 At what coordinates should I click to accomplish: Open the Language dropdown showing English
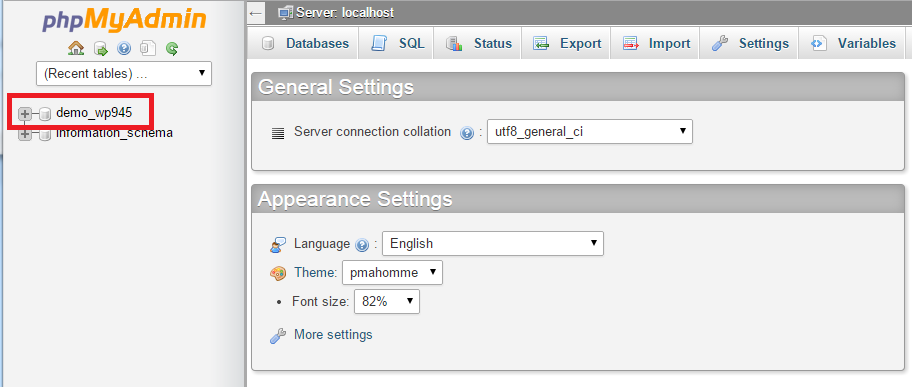coord(493,243)
